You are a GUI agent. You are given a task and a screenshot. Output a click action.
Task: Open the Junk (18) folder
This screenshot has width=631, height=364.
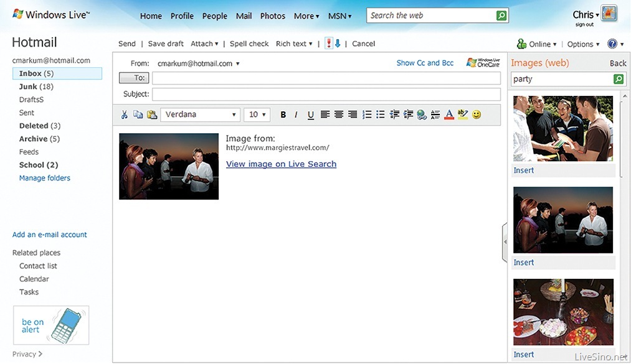coord(36,86)
